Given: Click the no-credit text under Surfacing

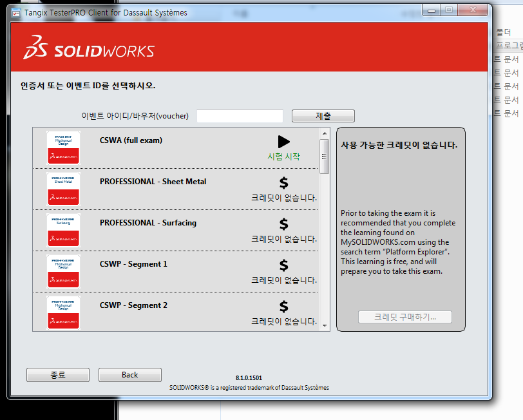Looking at the screenshot, I should click(284, 239).
